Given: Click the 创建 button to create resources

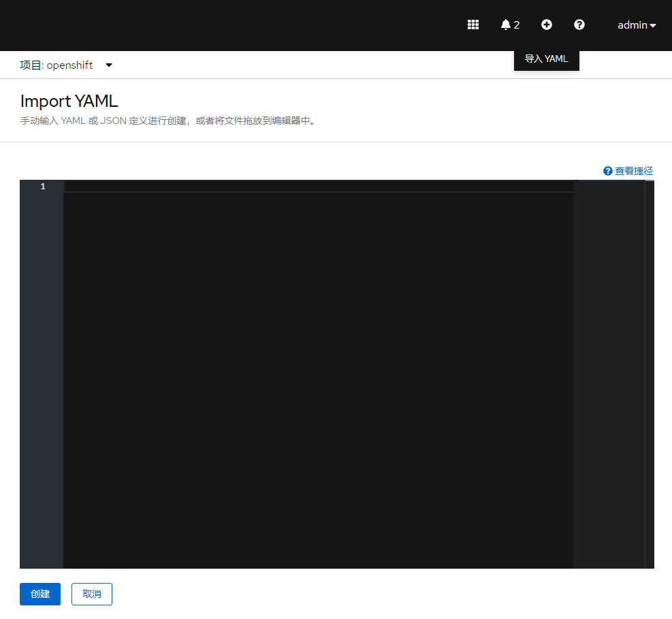Looking at the screenshot, I should [x=39, y=594].
